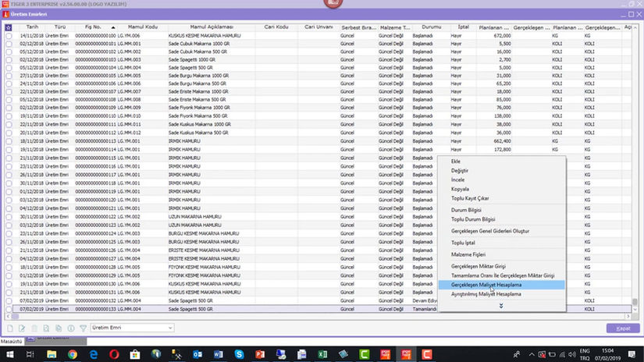Select row checkbox for Sade Cubuk Makarna 500 GR

9,51
